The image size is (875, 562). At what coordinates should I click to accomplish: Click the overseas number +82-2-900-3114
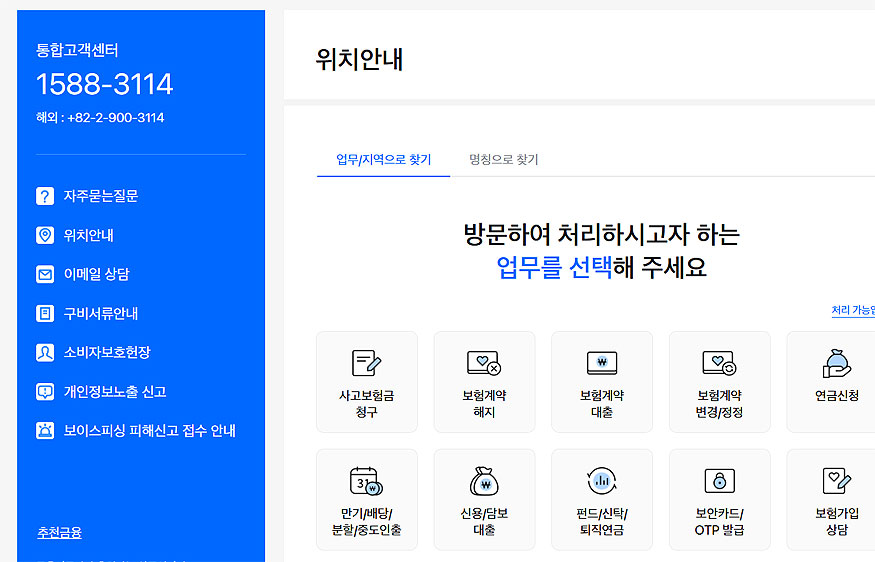116,118
